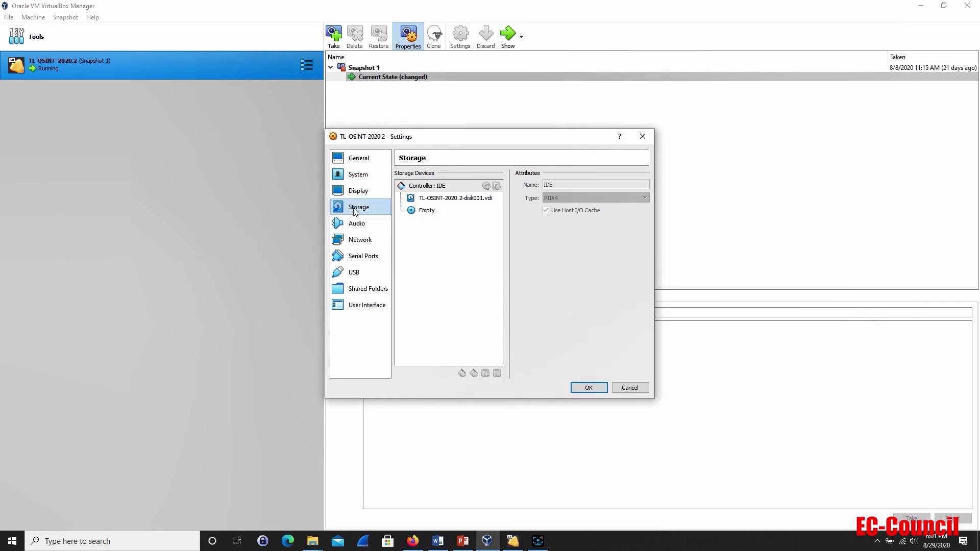Viewport: 980px width, 551px height.
Task: Open Firefox from the taskbar
Action: click(x=413, y=541)
